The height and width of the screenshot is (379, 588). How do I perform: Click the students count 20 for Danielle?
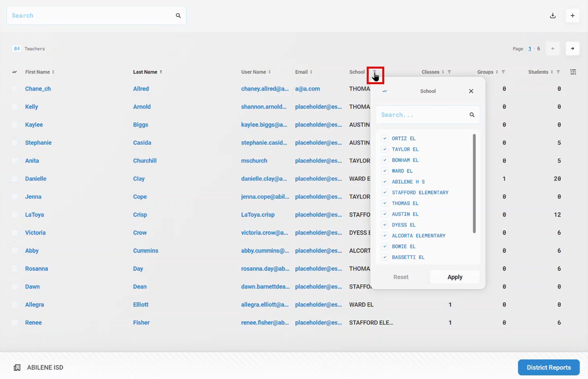click(557, 179)
